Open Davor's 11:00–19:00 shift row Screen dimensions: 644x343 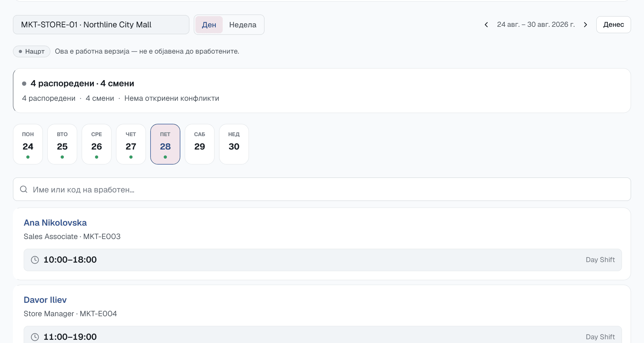click(323, 335)
